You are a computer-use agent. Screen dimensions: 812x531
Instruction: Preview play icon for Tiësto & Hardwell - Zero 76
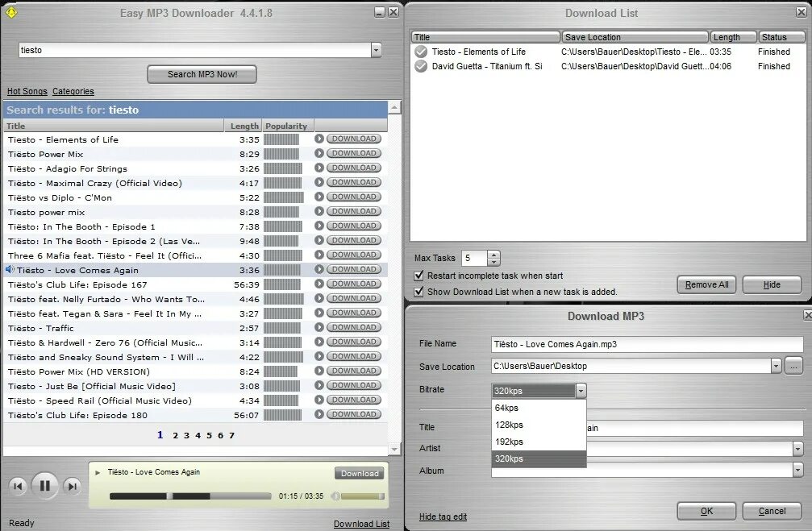point(319,342)
